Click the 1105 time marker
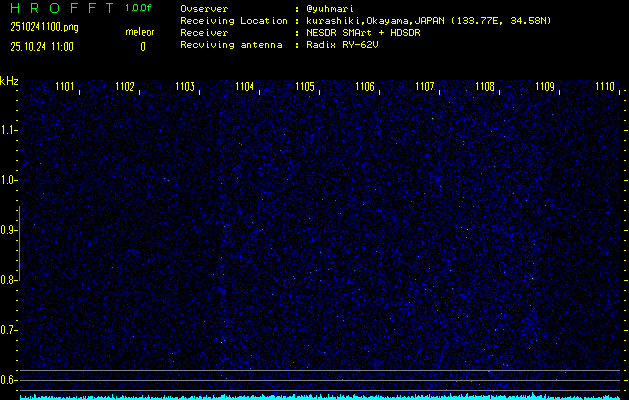 coord(305,88)
